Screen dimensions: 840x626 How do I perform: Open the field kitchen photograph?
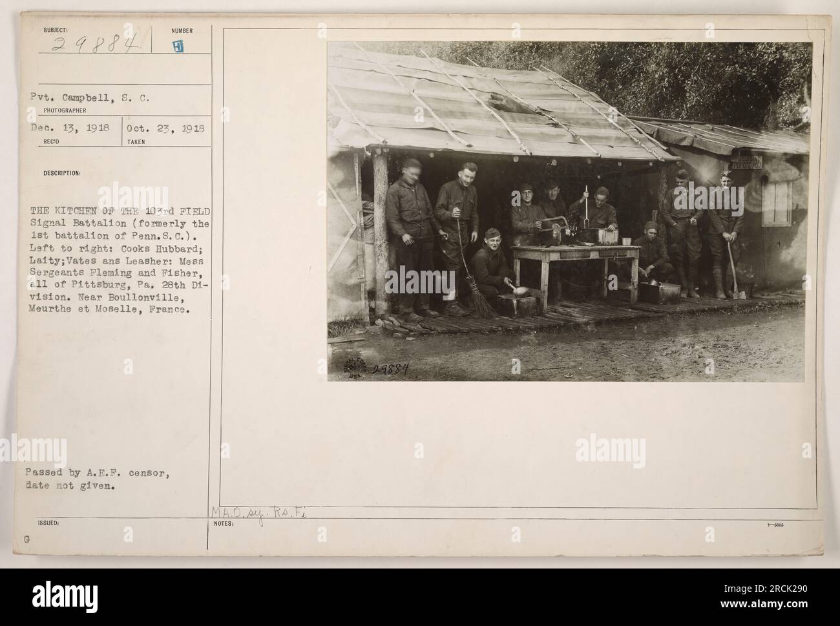click(569, 211)
